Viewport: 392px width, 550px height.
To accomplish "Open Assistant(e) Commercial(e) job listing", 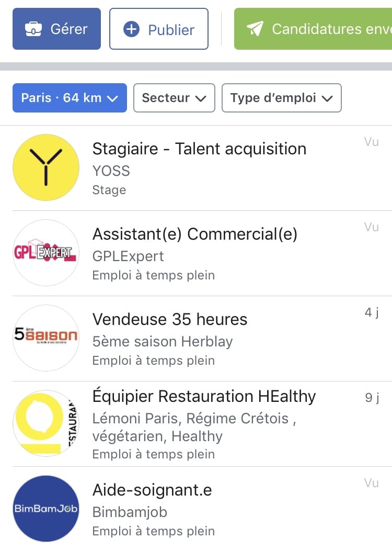I will (x=202, y=253).
